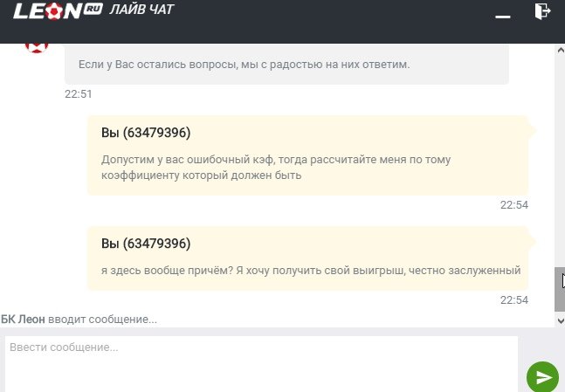Click the scrollbar down arrow

click(560, 320)
